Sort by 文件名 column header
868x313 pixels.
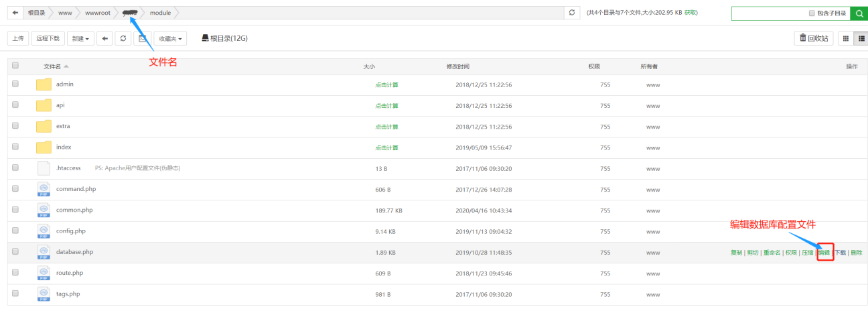(x=52, y=66)
